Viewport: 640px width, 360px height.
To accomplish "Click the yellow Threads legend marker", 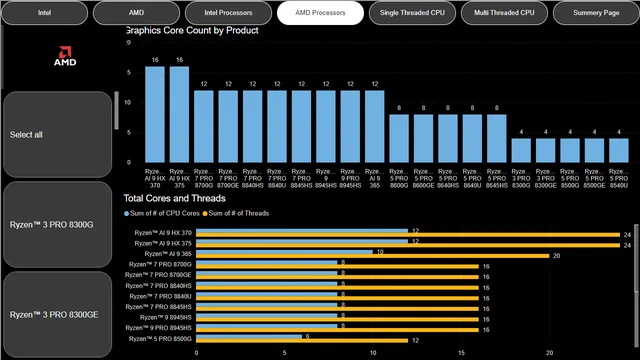I will [205, 213].
